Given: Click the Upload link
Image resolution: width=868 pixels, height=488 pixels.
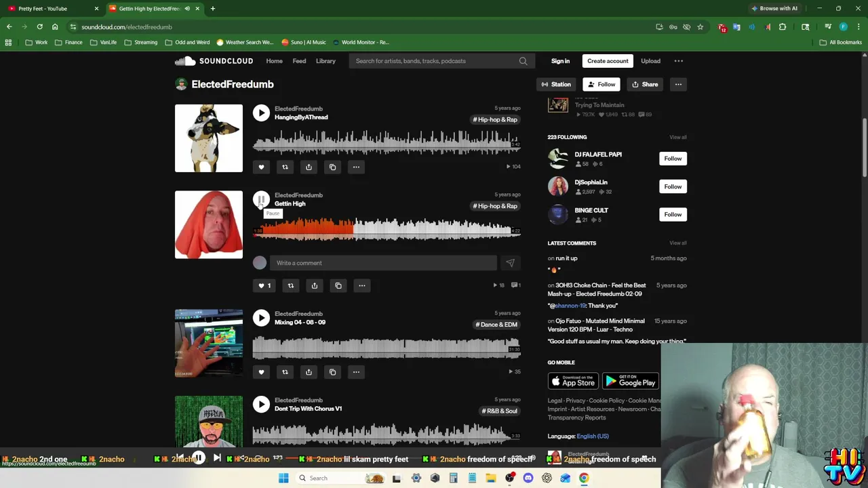Looking at the screenshot, I should point(650,61).
